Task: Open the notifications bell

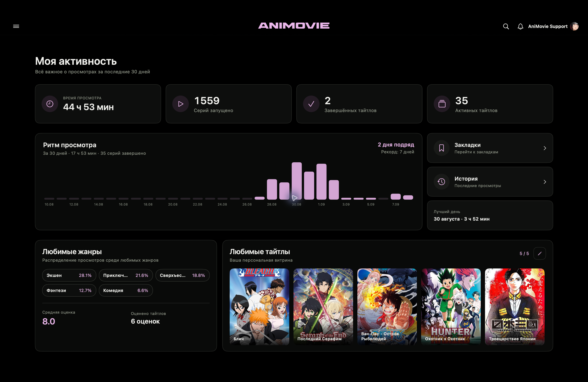Action: (x=520, y=26)
